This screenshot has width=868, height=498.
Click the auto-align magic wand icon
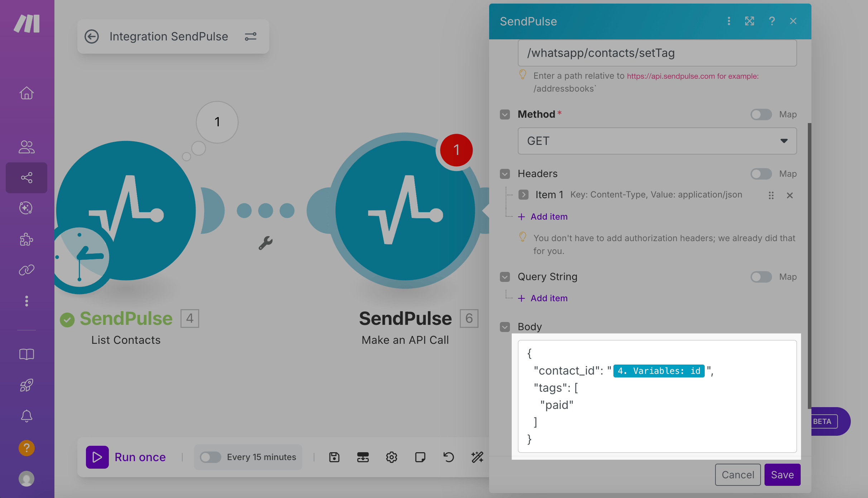(477, 457)
